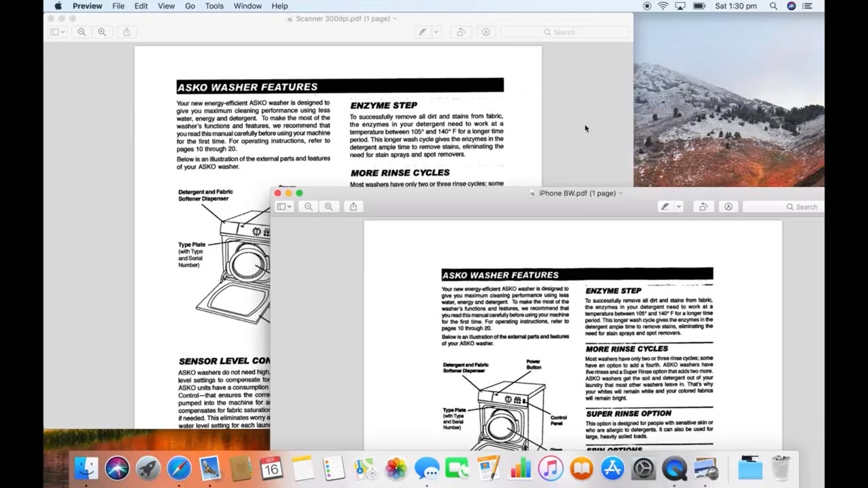Open the Apple menu
This screenshot has width=868, height=488.
click(x=58, y=6)
